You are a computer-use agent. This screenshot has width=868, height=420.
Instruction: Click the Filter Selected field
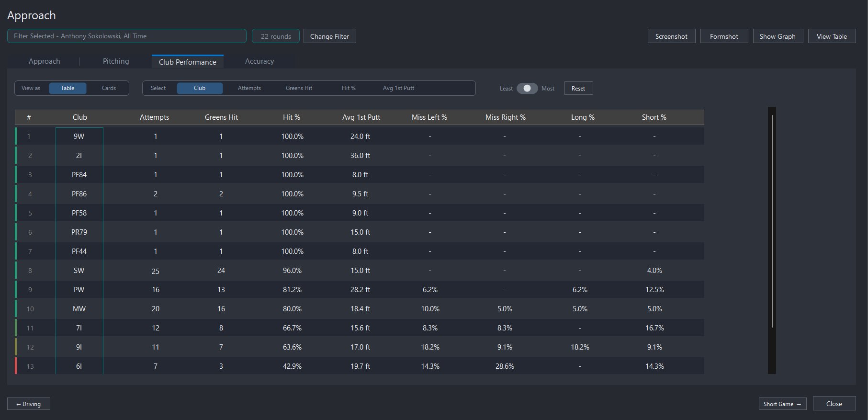(127, 36)
